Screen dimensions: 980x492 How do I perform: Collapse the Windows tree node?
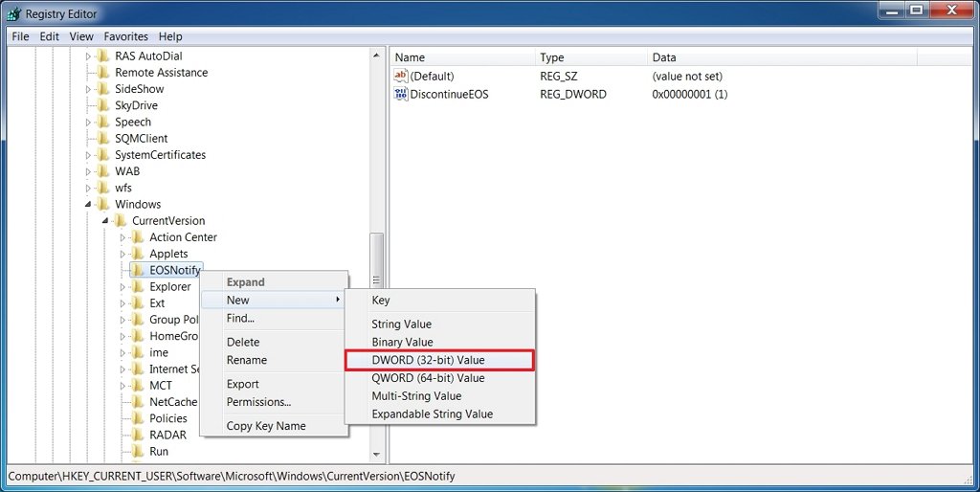coord(88,204)
